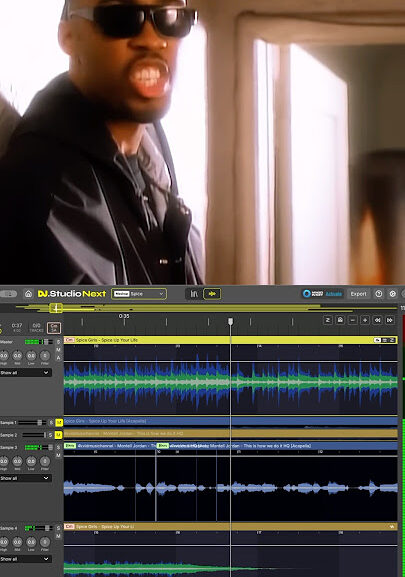Click the Sample 4 Low EQ knob

click(31, 542)
